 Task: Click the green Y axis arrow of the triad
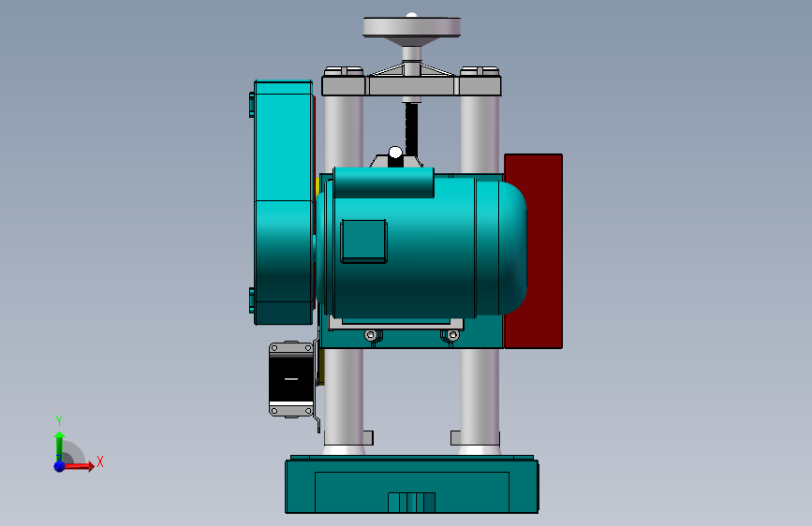59,446
